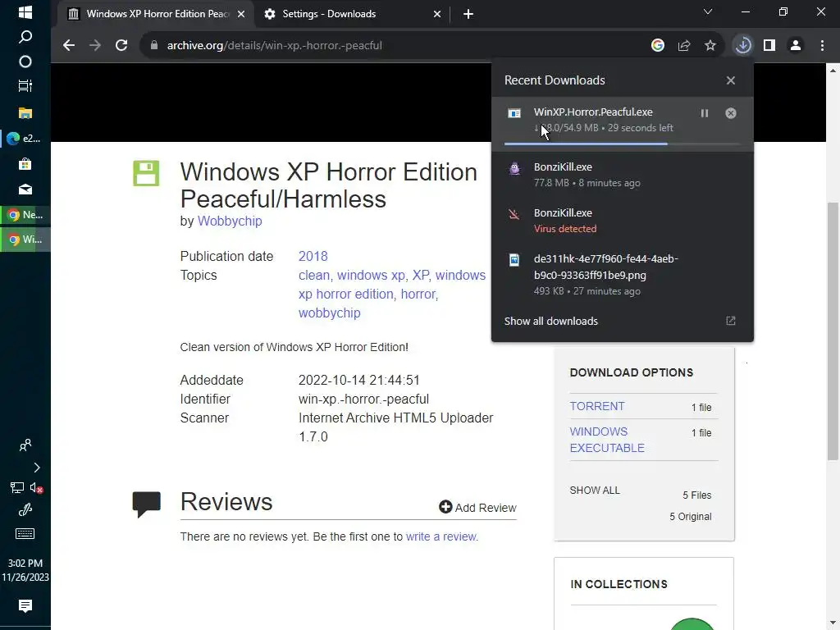Bookmark this page with star icon
Screen dimensions: 840x630
click(710, 46)
